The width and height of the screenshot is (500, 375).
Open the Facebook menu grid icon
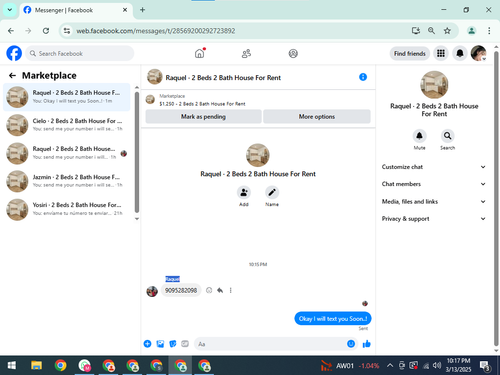coord(441,53)
